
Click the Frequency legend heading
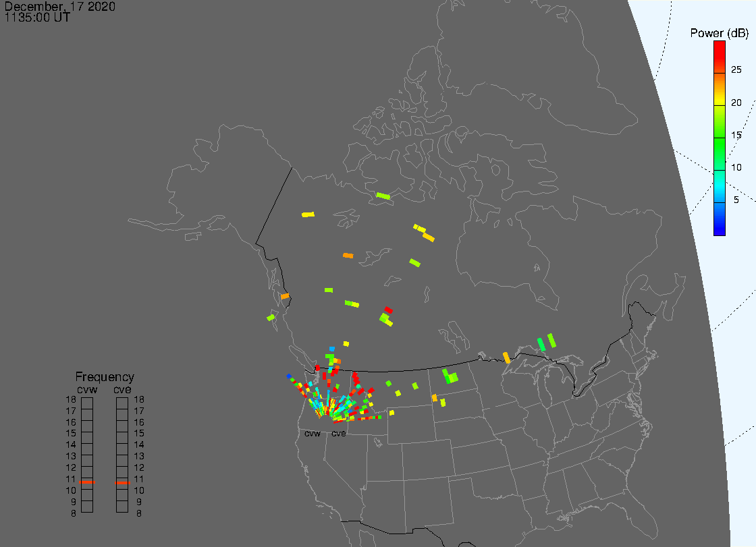point(105,377)
